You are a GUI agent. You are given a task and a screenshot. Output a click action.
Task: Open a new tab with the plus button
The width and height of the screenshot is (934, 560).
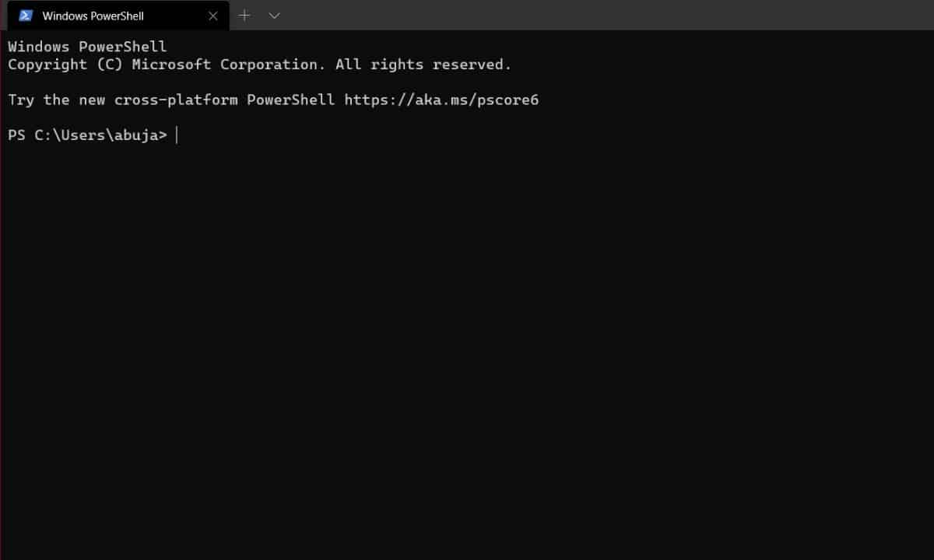coord(244,16)
